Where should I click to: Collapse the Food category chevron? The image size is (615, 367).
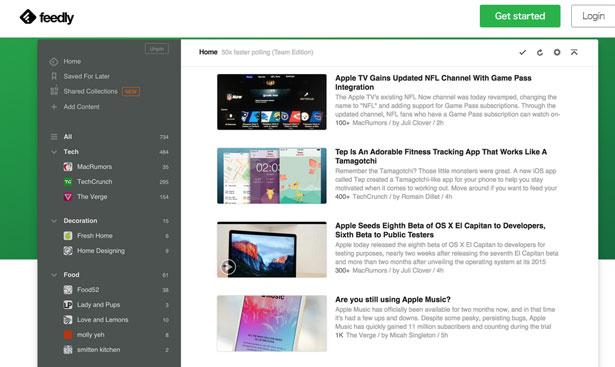coord(54,275)
